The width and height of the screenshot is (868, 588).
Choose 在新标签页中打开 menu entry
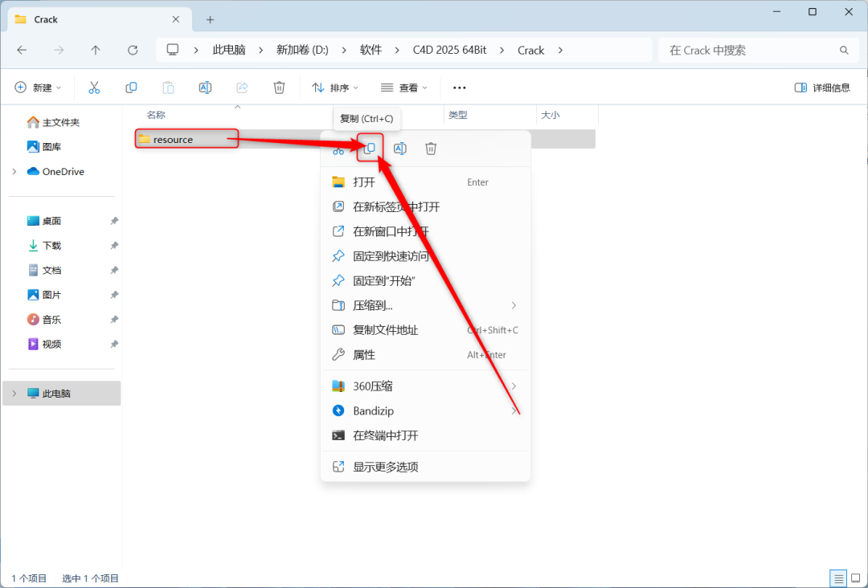tap(425, 207)
